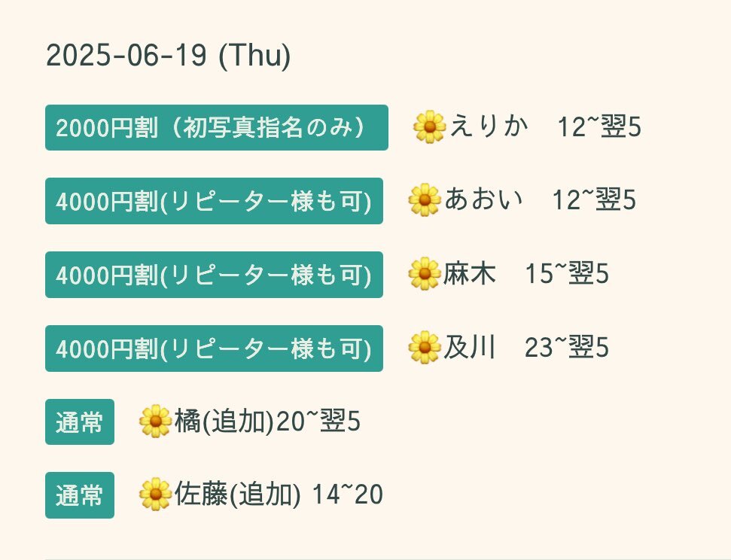Open 麻木's schedule entry 15~翌5
Image resolution: width=731 pixels, height=560 pixels.
click(526, 273)
